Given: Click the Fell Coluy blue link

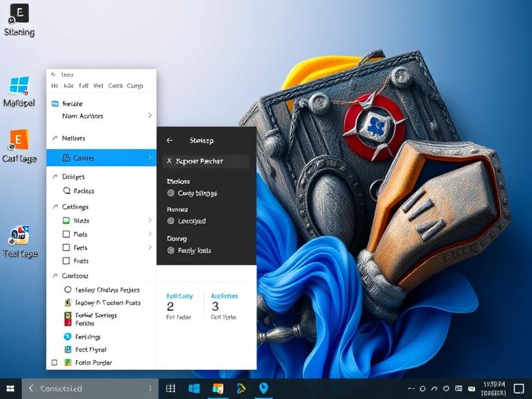Looking at the screenshot, I should [179, 296].
